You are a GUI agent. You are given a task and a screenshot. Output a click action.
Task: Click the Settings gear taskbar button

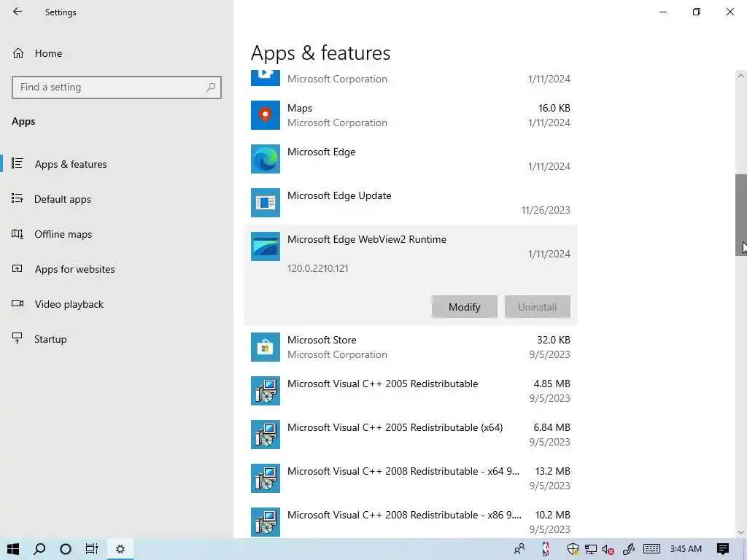[x=120, y=549]
